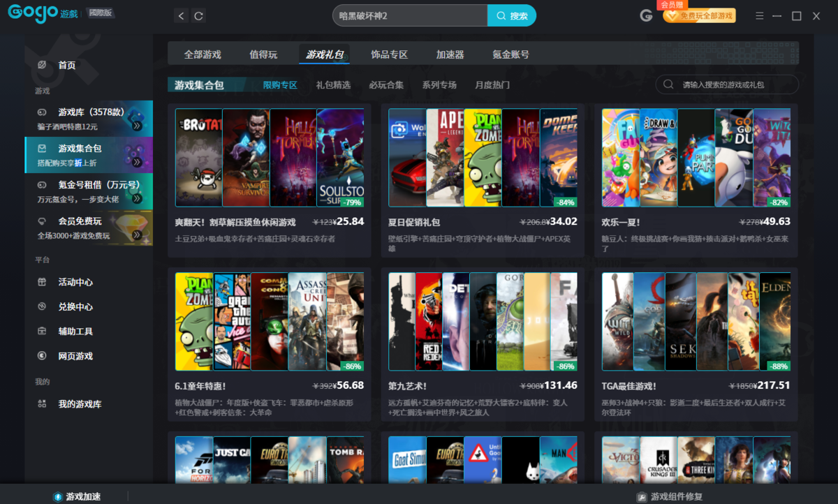Click the 请输入搜索的游戏或礼包 search input

727,84
